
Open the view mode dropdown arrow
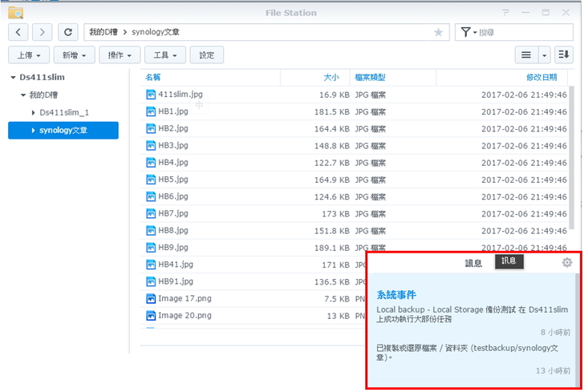point(544,55)
